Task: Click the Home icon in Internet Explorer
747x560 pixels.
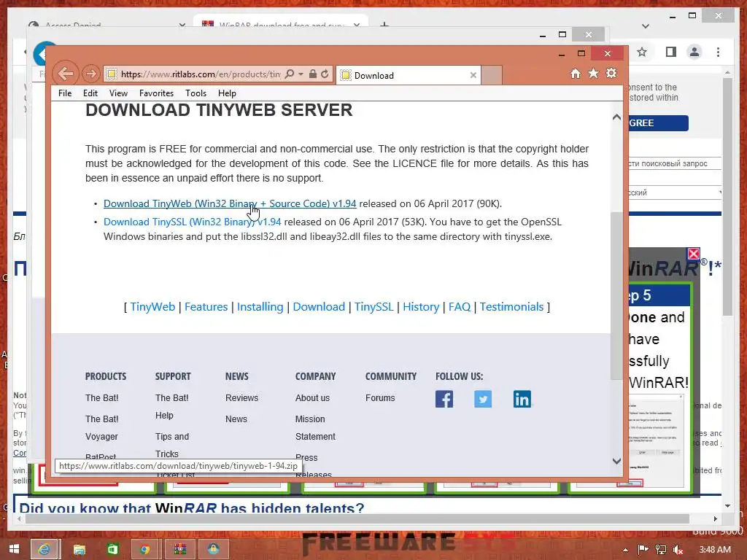Action: click(576, 74)
